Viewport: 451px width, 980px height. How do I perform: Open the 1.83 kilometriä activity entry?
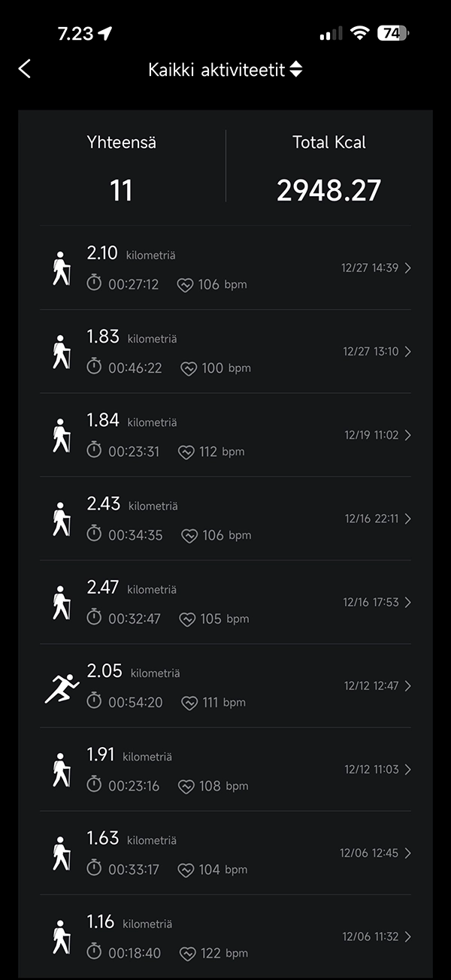point(225,352)
